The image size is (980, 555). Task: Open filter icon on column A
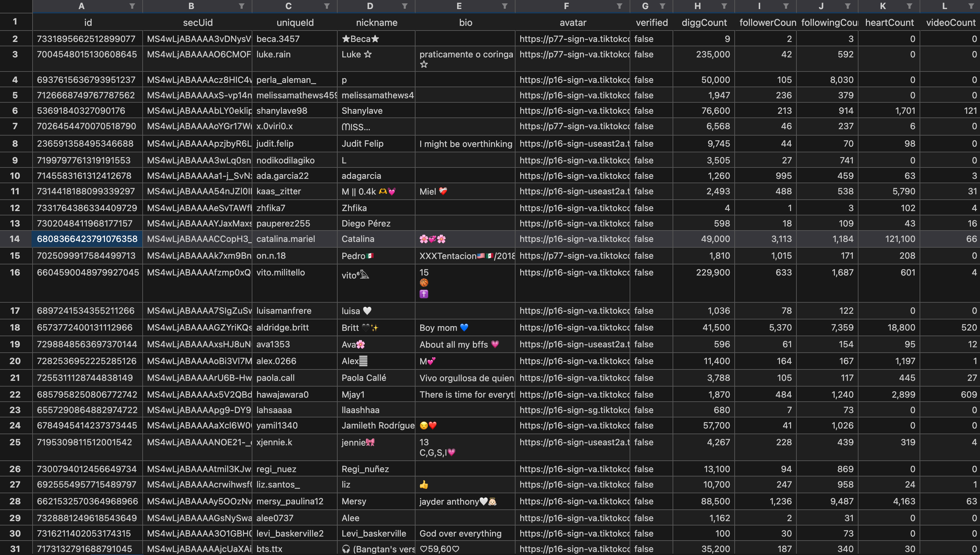[x=132, y=6]
